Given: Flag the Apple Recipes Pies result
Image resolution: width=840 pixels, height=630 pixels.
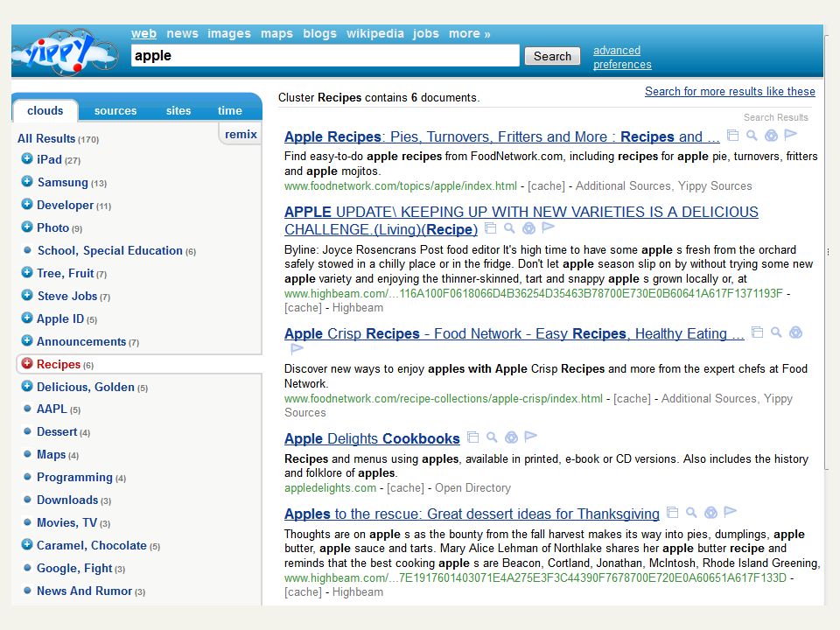Looking at the screenshot, I should click(790, 135).
